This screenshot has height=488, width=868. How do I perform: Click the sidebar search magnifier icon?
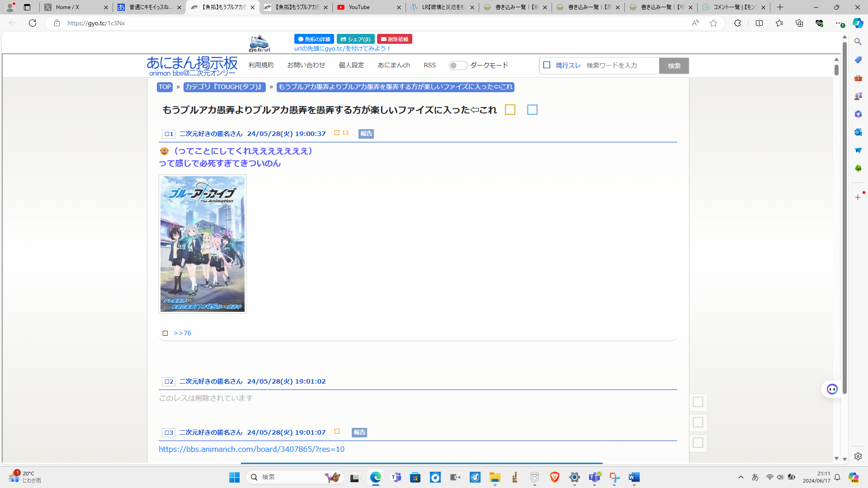tap(858, 42)
